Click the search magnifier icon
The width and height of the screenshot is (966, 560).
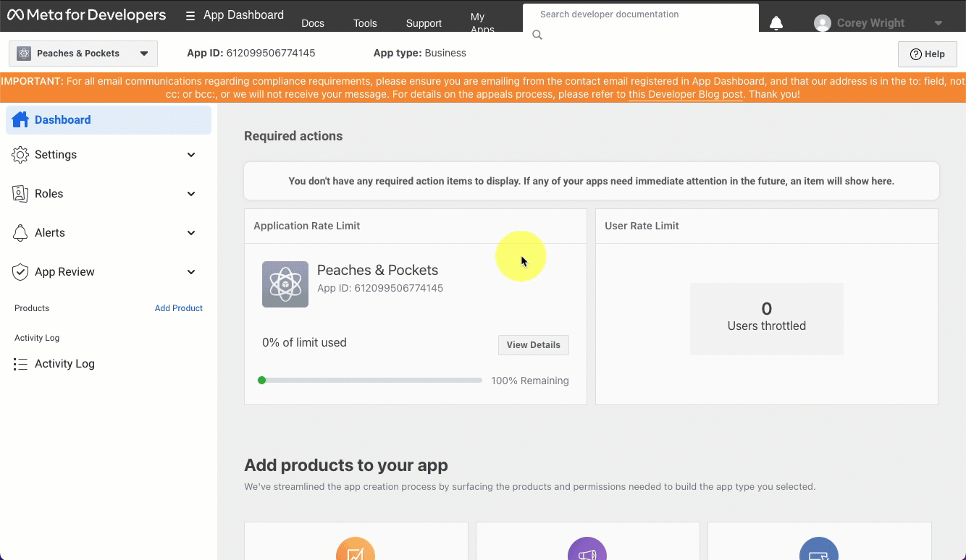[x=537, y=35]
